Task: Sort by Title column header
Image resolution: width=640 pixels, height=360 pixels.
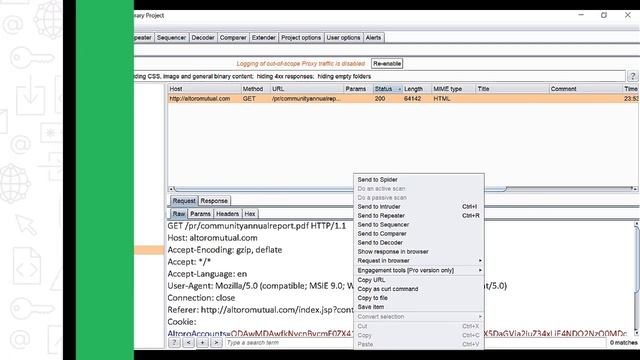Action: [x=513, y=89]
